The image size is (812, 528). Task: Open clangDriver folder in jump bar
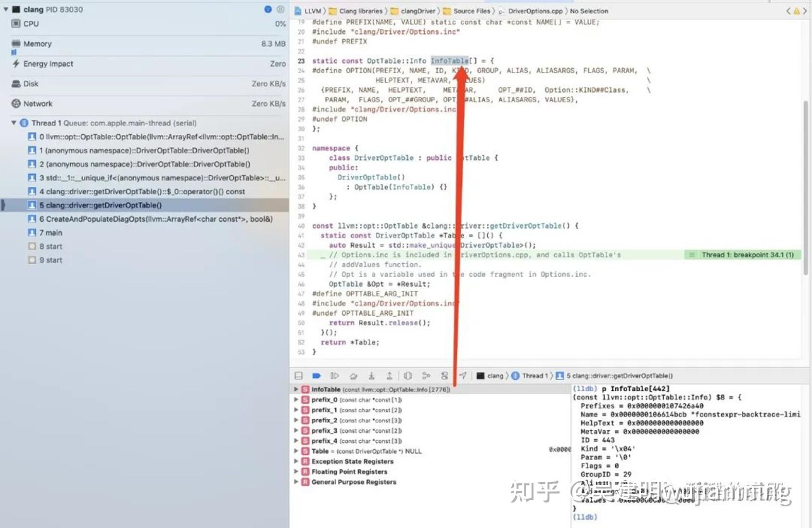(413, 11)
